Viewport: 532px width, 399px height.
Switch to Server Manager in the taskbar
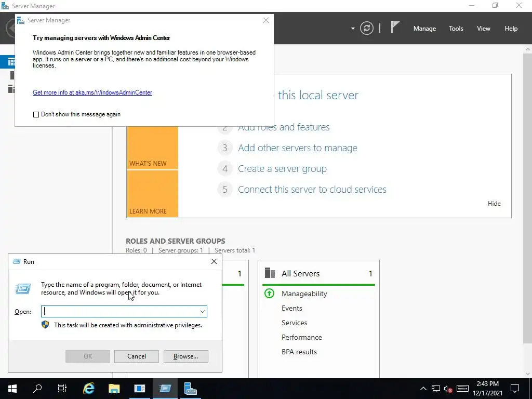190,389
